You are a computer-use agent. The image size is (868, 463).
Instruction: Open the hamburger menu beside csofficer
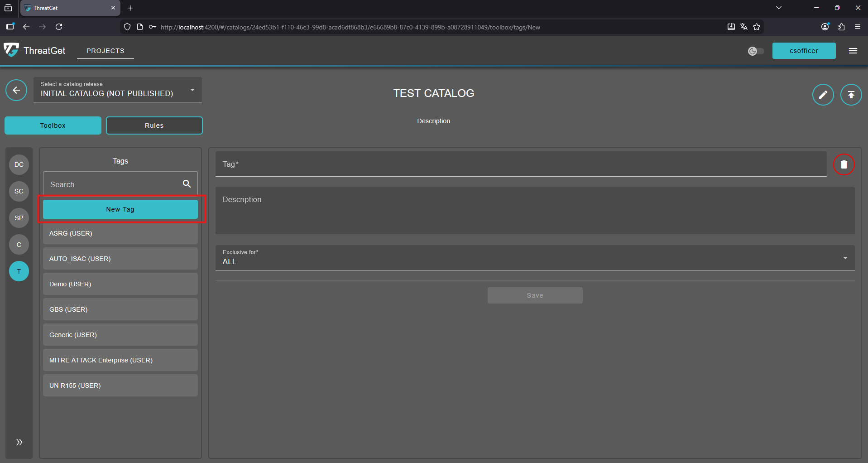[853, 51]
